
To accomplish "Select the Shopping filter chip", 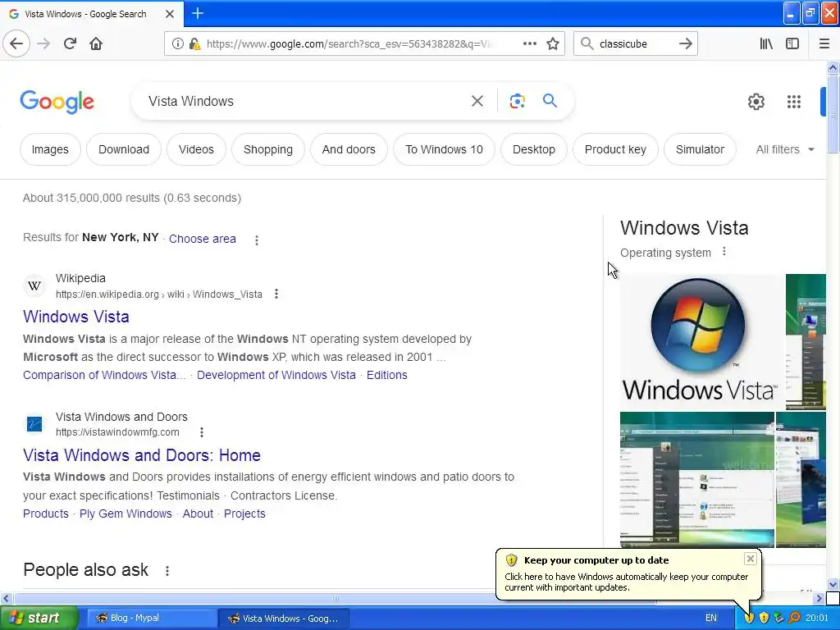I will [268, 149].
